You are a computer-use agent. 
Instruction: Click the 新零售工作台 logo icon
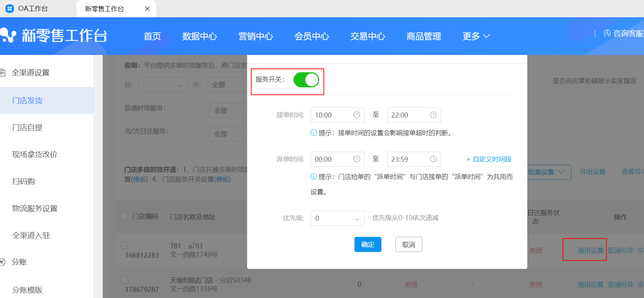point(9,36)
